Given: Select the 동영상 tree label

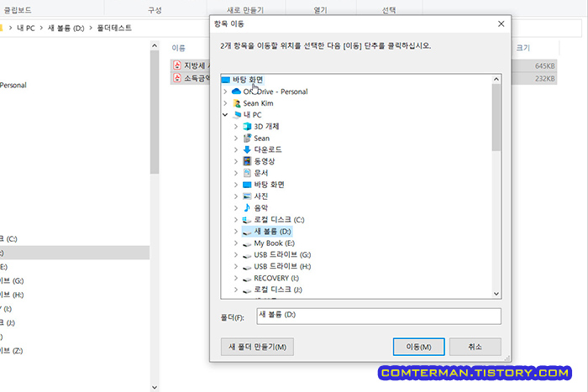Looking at the screenshot, I should 265,161.
